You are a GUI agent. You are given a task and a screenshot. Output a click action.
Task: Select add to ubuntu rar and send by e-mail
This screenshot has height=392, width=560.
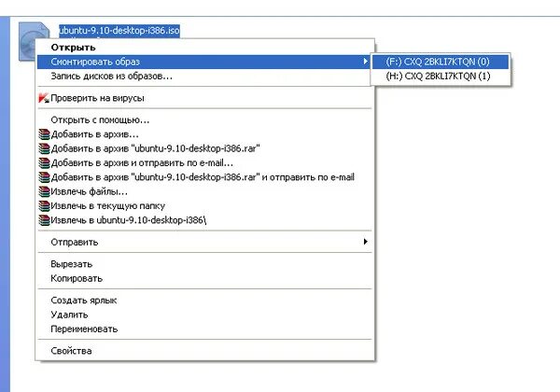click(205, 177)
